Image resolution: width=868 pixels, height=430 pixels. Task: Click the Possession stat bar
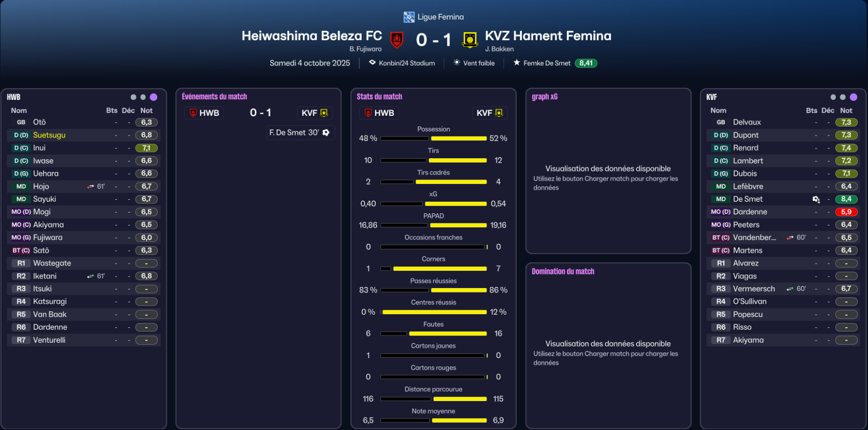pyautogui.click(x=433, y=139)
